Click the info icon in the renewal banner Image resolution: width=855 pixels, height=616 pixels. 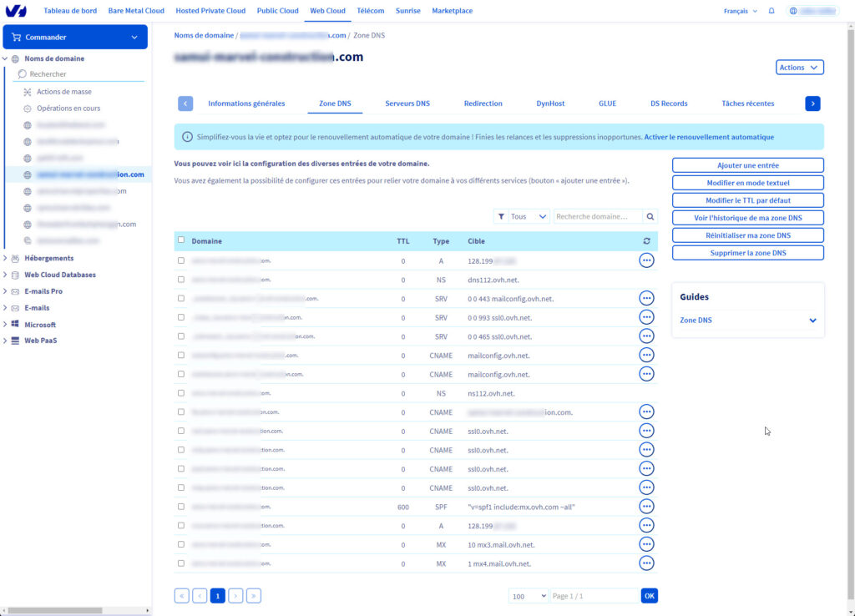click(187, 137)
